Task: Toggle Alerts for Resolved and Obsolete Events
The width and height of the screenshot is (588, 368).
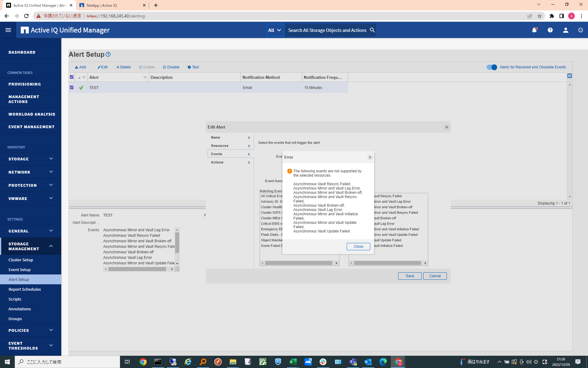Action: [492, 67]
